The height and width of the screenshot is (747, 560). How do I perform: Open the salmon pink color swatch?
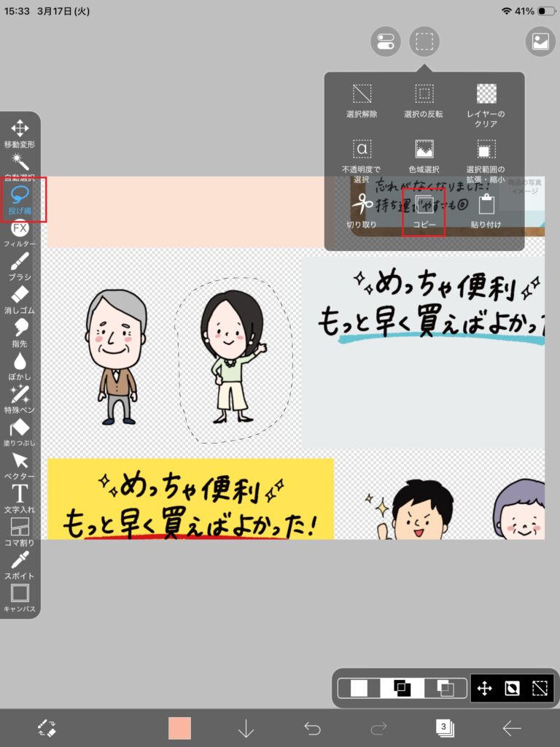[179, 727]
